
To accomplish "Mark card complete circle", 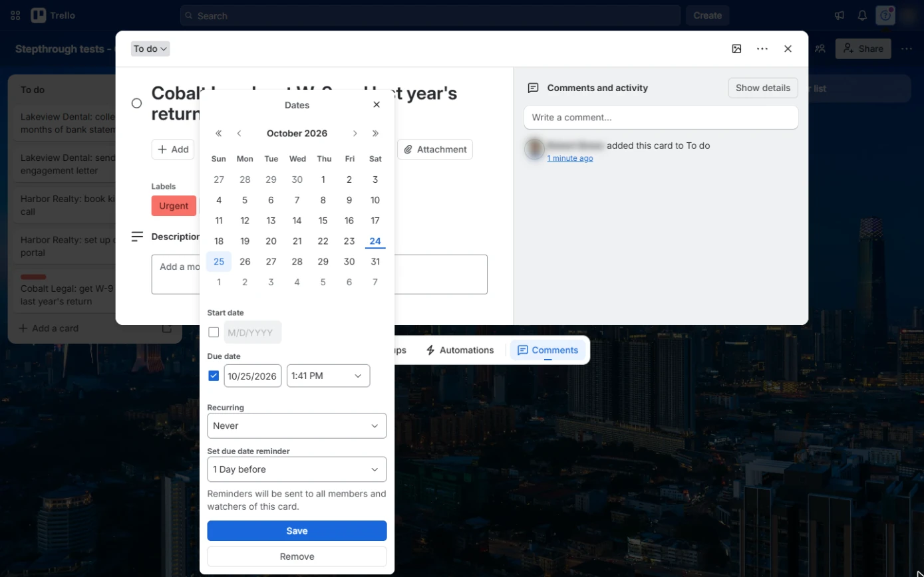I will (136, 103).
